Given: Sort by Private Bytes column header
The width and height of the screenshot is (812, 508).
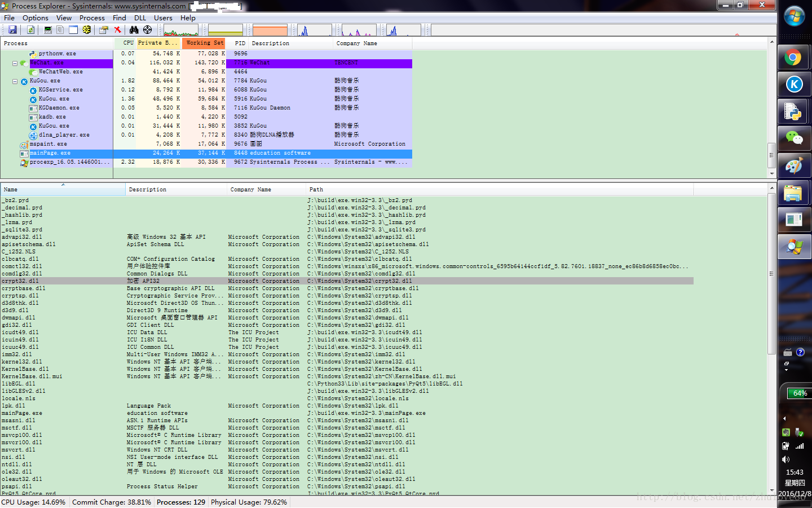Looking at the screenshot, I should tap(158, 43).
